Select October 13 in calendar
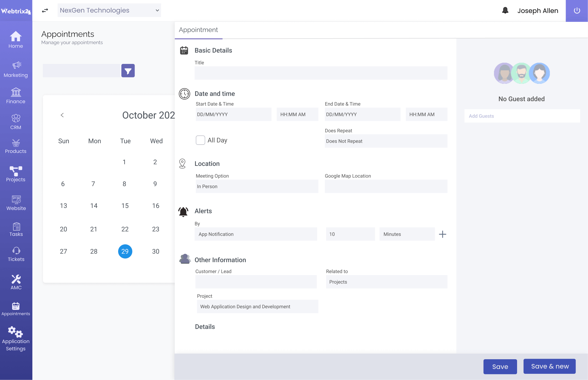Screen dimensions: 588x380 pyautogui.click(x=63, y=206)
